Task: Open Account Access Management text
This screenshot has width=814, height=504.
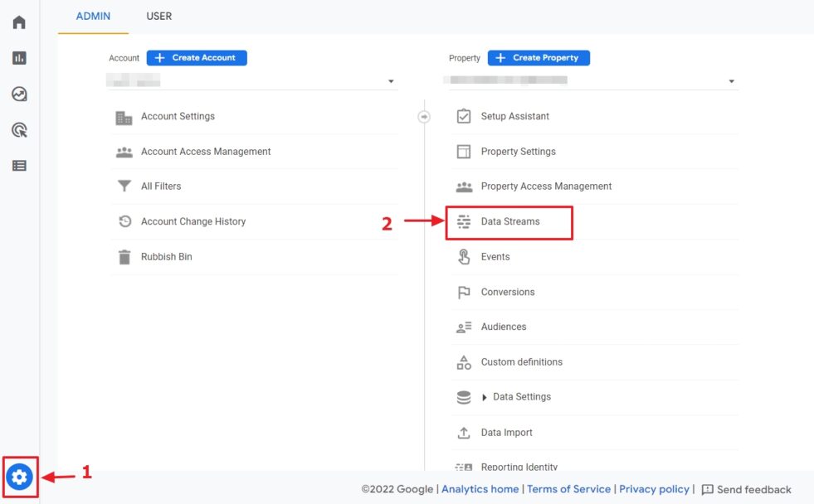Action: (x=206, y=152)
